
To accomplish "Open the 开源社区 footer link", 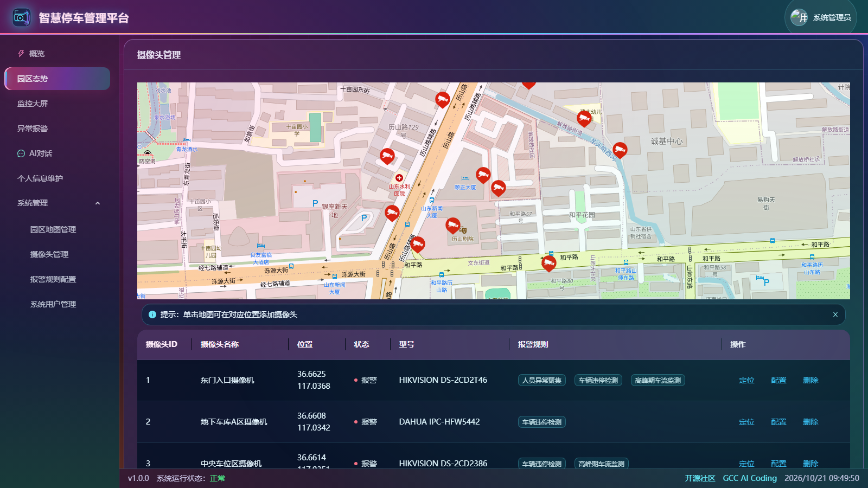I will [x=700, y=478].
